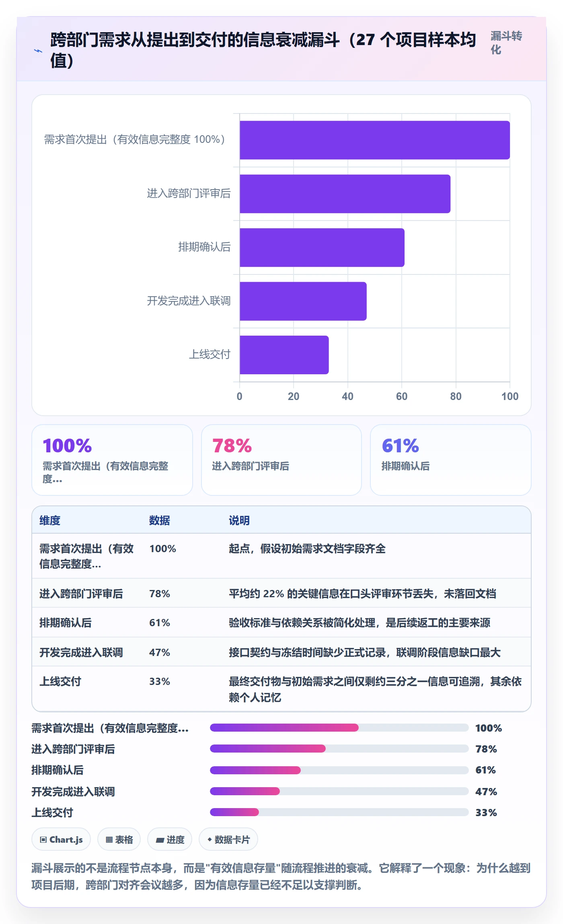Viewport: 563px width, 924px height.
Task: Open the 100% data card
Action: click(112, 460)
